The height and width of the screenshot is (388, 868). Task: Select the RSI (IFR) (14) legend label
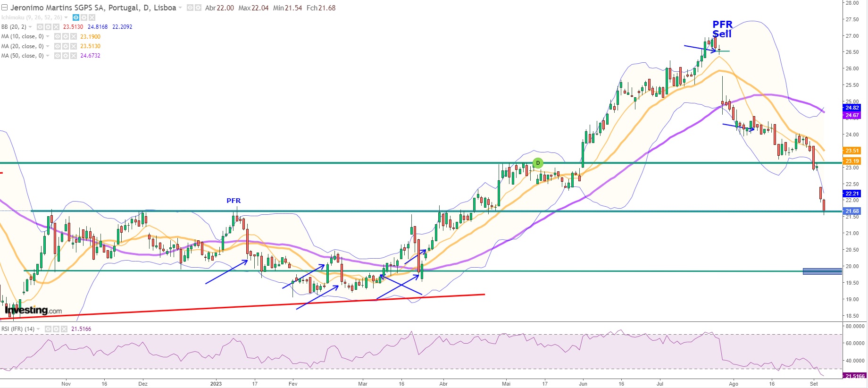[x=18, y=329]
